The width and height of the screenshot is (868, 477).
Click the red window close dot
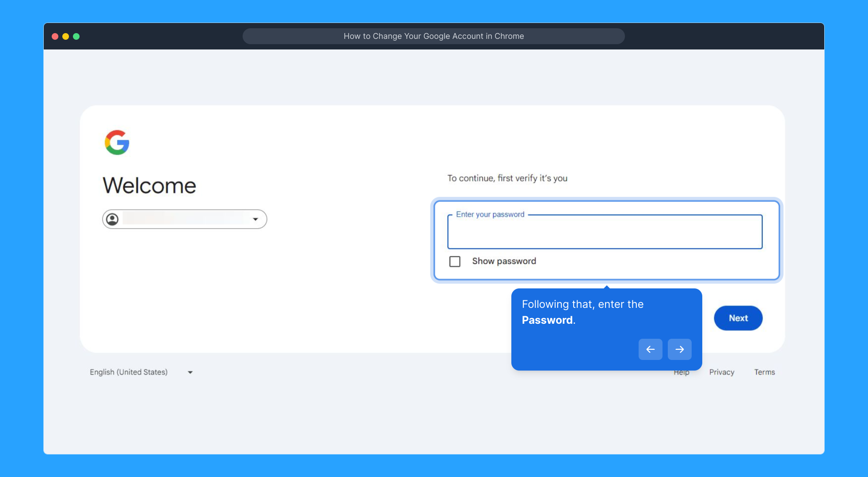(x=55, y=36)
